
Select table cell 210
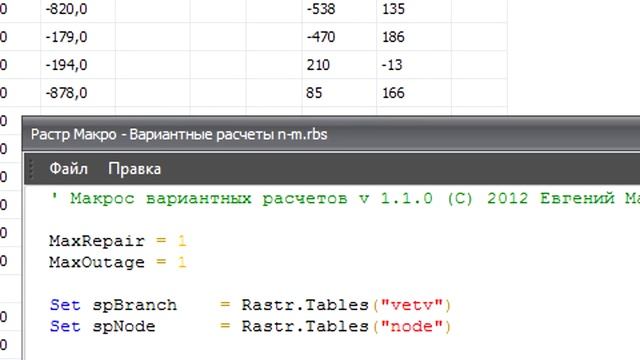[x=339, y=65]
